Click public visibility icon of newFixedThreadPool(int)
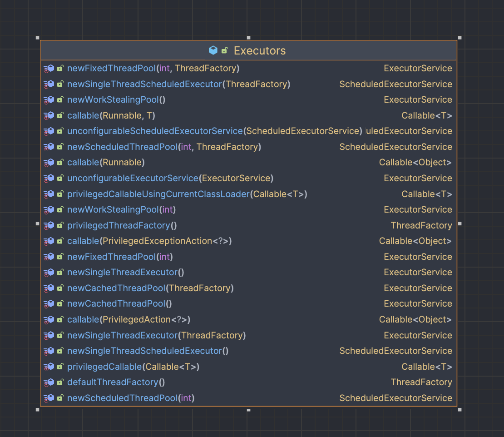 tap(60, 257)
